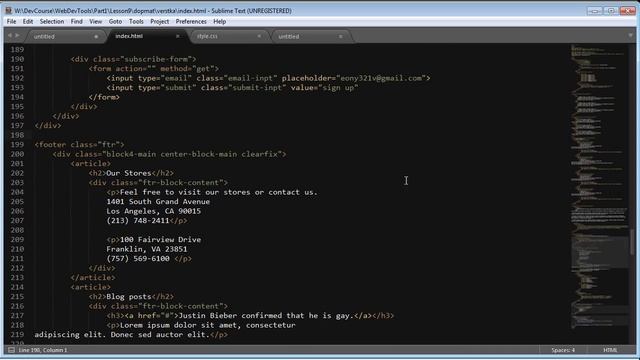Viewport: 640px width, 360px height.
Task: Close the index.html tab
Action: (x=178, y=36)
